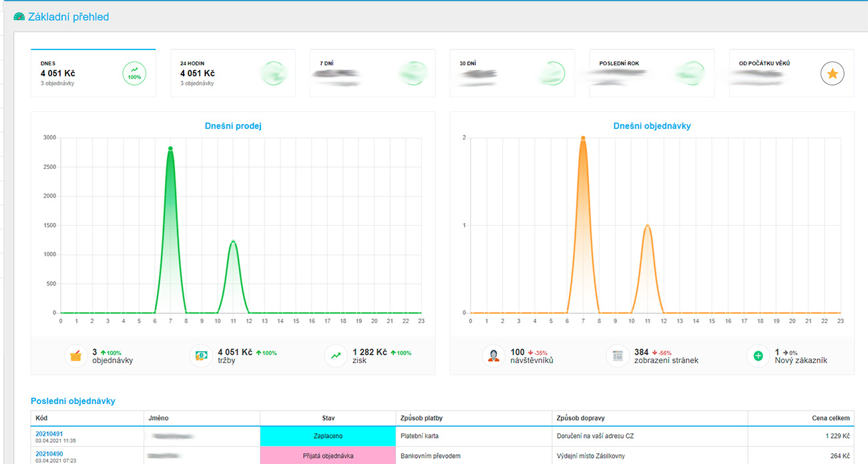
Task: Click the Cena celkem column header
Action: point(831,418)
